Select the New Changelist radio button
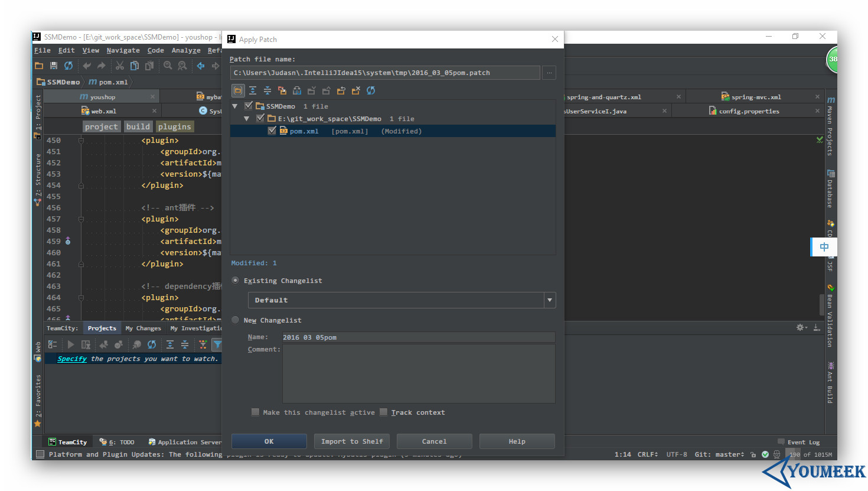 236,320
